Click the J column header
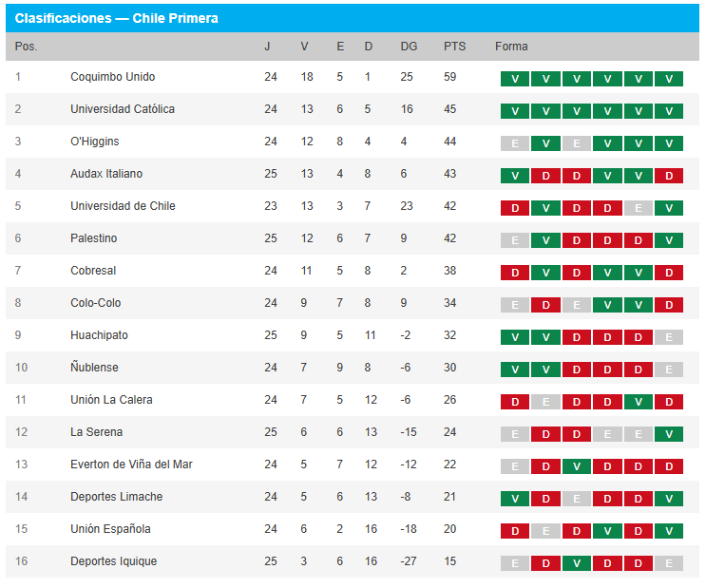Viewport: 706px width, 588px height. click(x=267, y=47)
